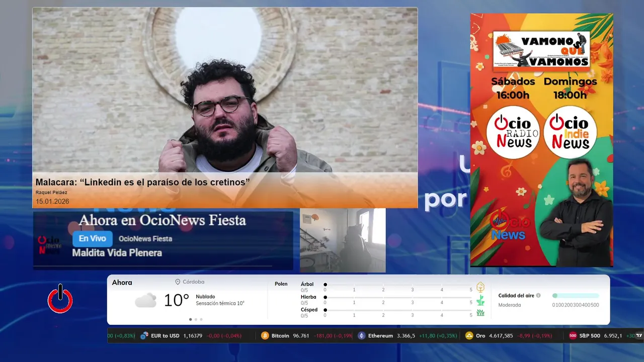Click the Sábados 16:00h schedule text

pos(513,88)
